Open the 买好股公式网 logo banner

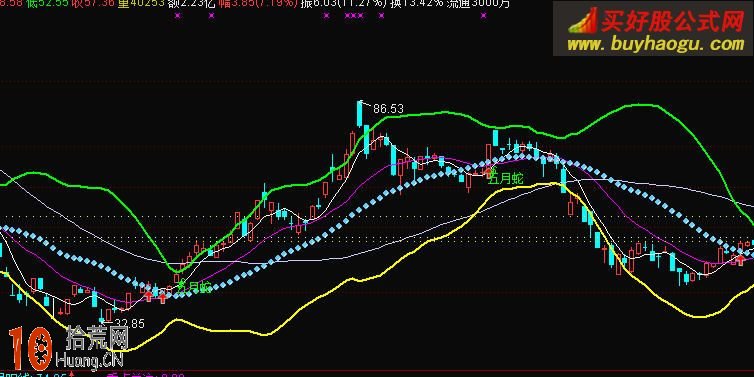653,28
